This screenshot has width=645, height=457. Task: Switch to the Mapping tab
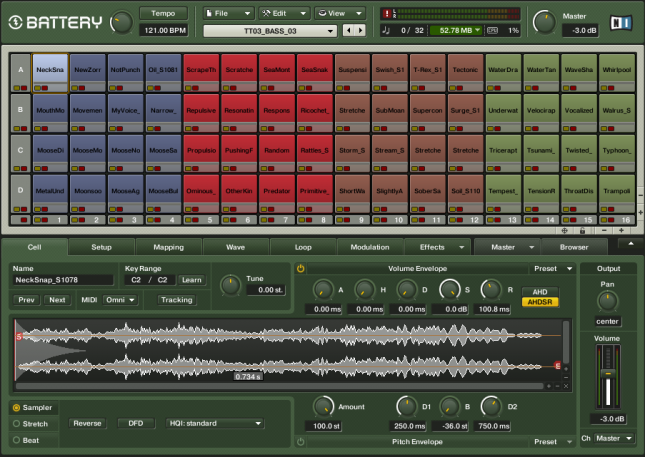(168, 246)
